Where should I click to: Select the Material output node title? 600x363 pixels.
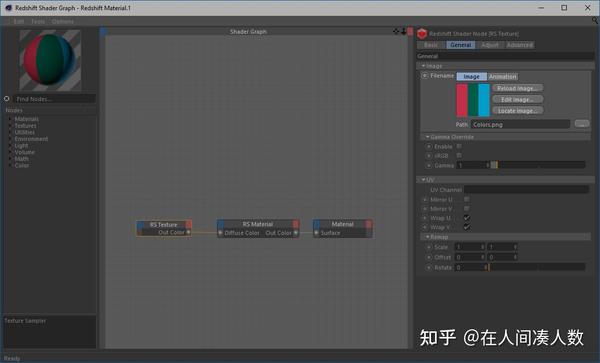[342, 224]
